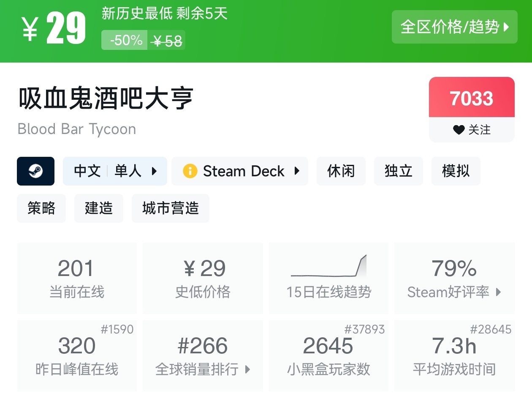This screenshot has height=399, width=532.
Task: Expand Steam好评率 review details arrow
Action: click(499, 292)
